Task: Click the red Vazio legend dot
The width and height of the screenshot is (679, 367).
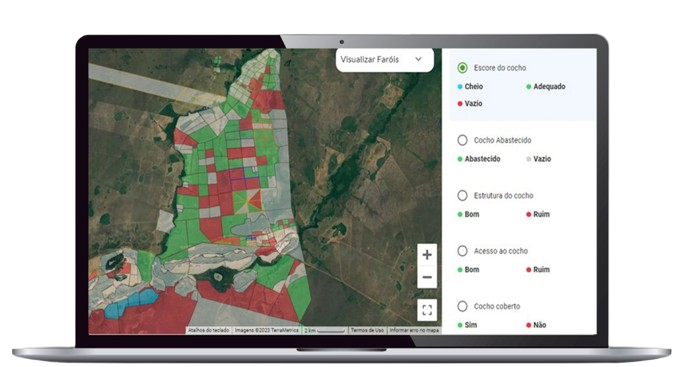Action: tap(460, 104)
